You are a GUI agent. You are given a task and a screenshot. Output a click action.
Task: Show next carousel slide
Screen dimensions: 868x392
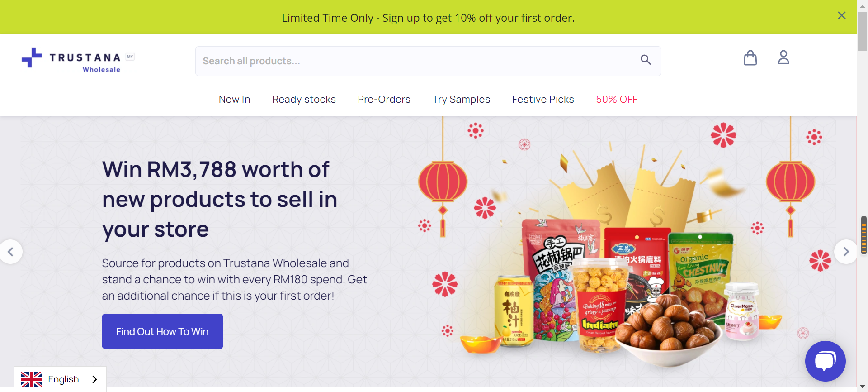[x=846, y=252]
